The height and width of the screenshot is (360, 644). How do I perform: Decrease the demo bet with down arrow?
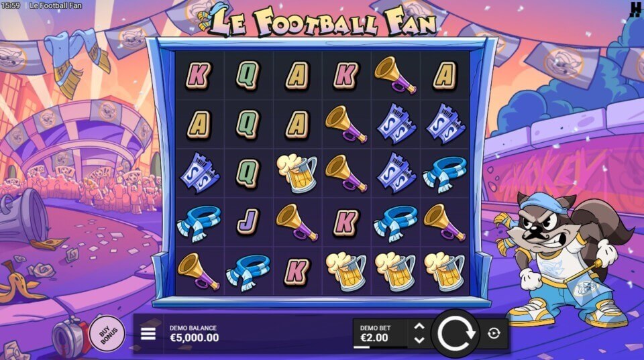click(x=419, y=340)
